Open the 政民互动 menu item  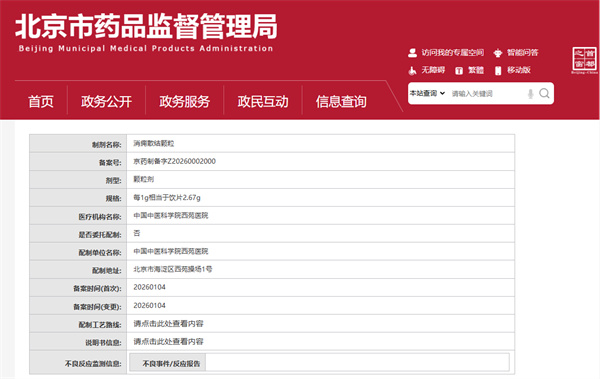263,101
